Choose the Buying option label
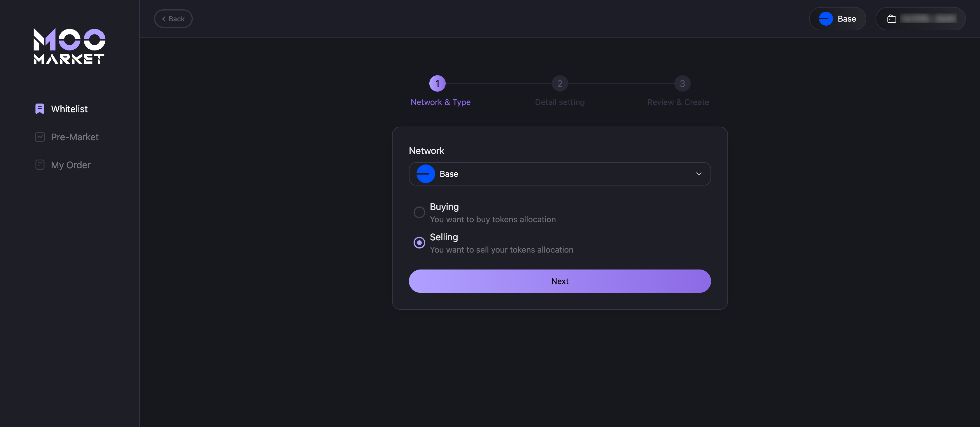 (444, 207)
